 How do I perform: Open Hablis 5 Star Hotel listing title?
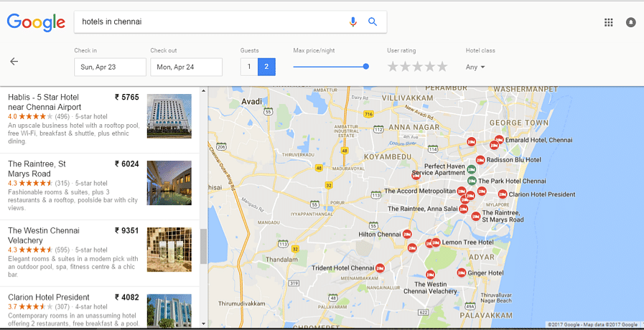click(x=45, y=102)
